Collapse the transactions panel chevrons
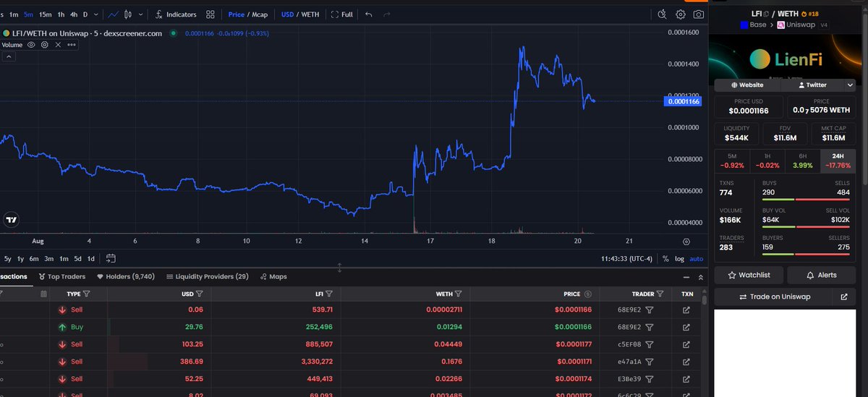Screen dimensions: 868x397 tap(700, 277)
